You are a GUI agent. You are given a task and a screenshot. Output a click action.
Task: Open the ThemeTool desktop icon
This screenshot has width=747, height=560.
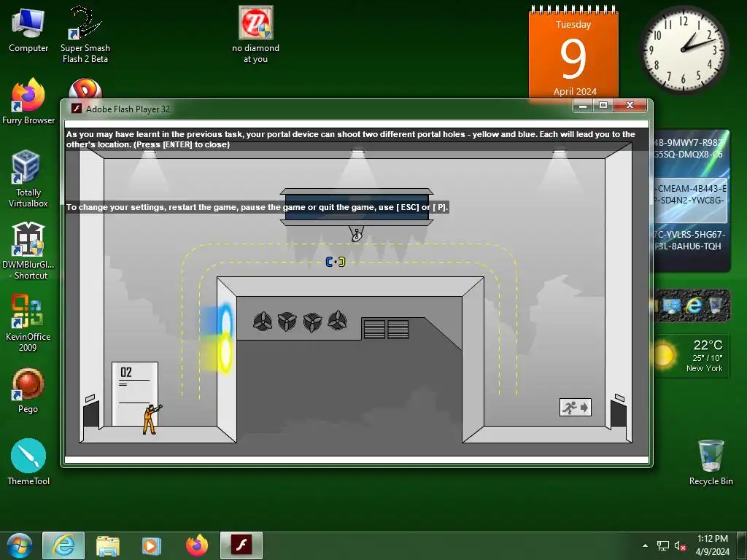click(x=28, y=462)
